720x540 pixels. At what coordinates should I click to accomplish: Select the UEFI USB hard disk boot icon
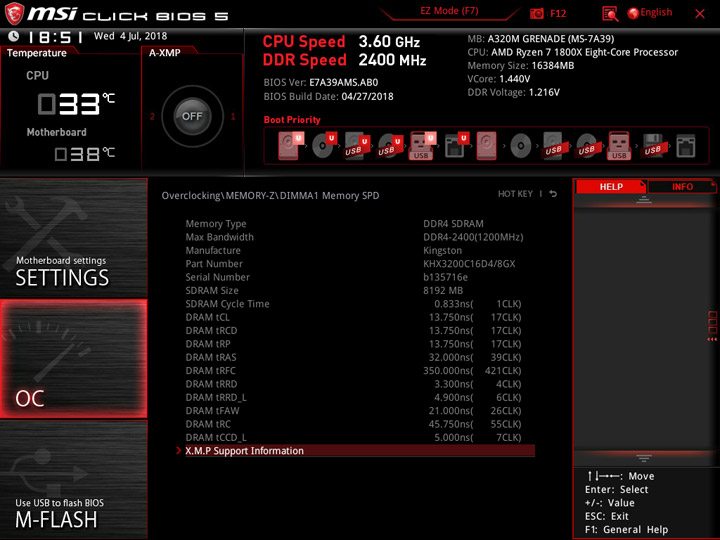(356, 146)
